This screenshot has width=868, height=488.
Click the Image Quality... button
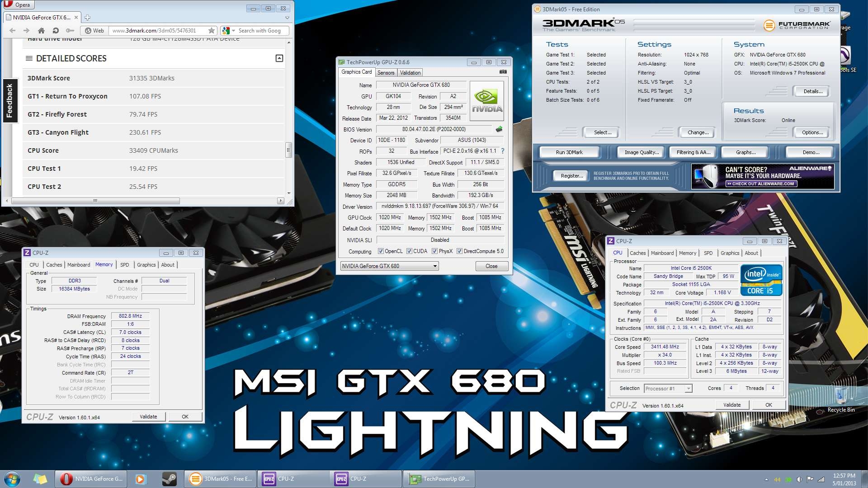(x=642, y=152)
